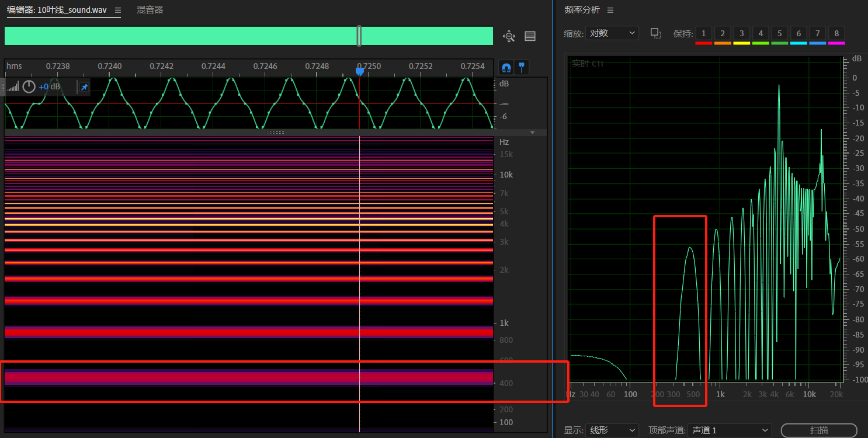Open the 显示 dropdown showing 线形
Screen dimensions: 868x438
pos(612,430)
